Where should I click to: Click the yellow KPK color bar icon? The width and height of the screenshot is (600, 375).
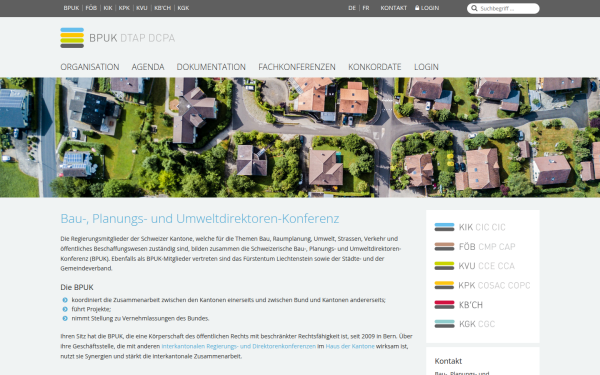point(444,285)
